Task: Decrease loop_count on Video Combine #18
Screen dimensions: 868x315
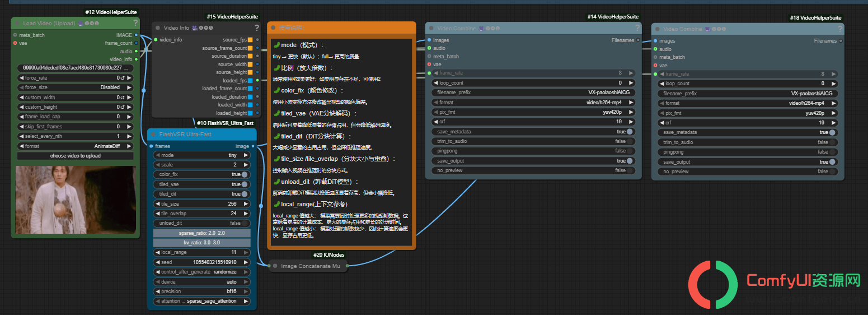Action: tap(661, 84)
